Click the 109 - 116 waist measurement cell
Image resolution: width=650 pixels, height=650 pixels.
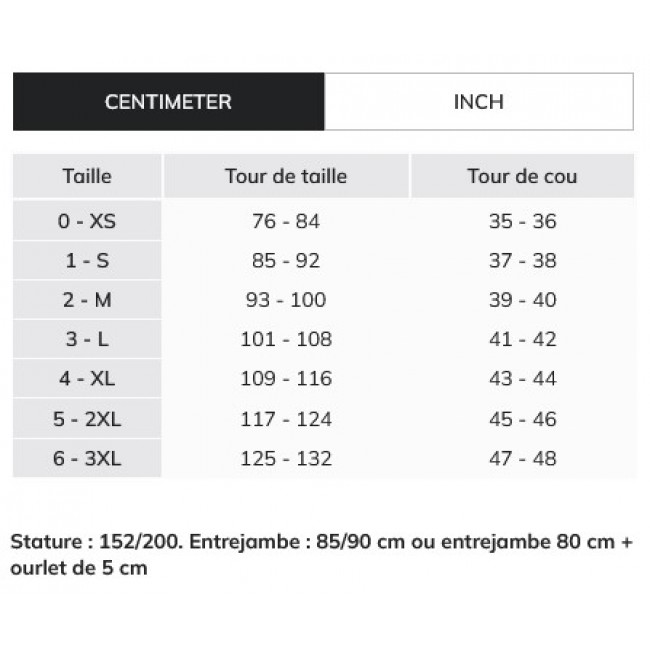click(x=286, y=379)
